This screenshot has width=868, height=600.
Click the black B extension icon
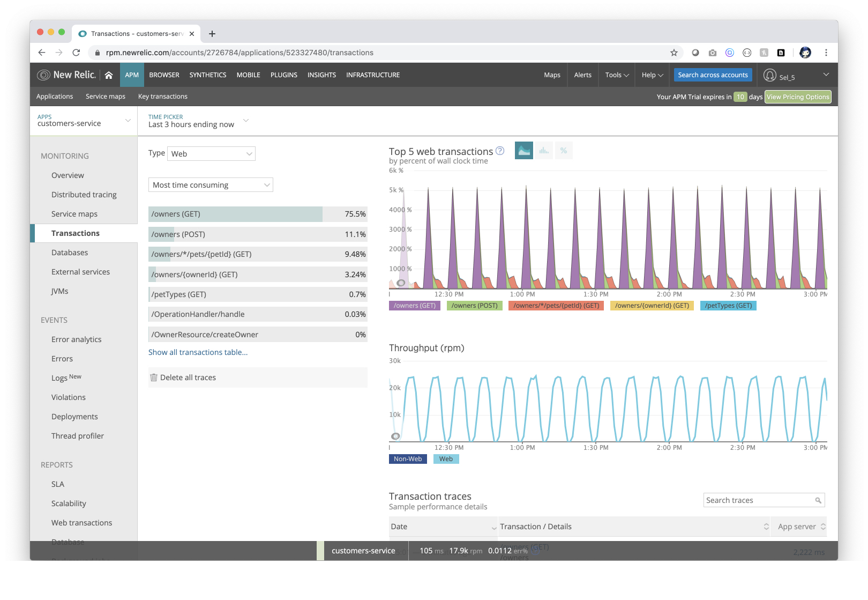click(781, 53)
